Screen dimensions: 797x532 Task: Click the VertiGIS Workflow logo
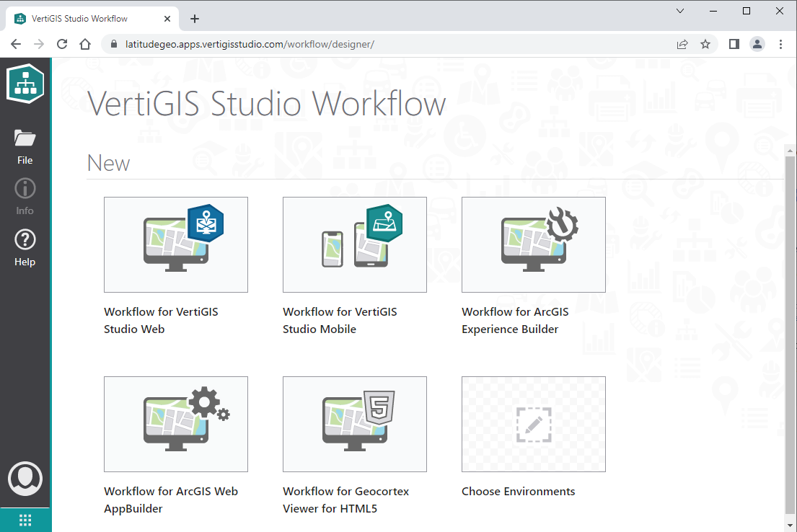tap(25, 83)
